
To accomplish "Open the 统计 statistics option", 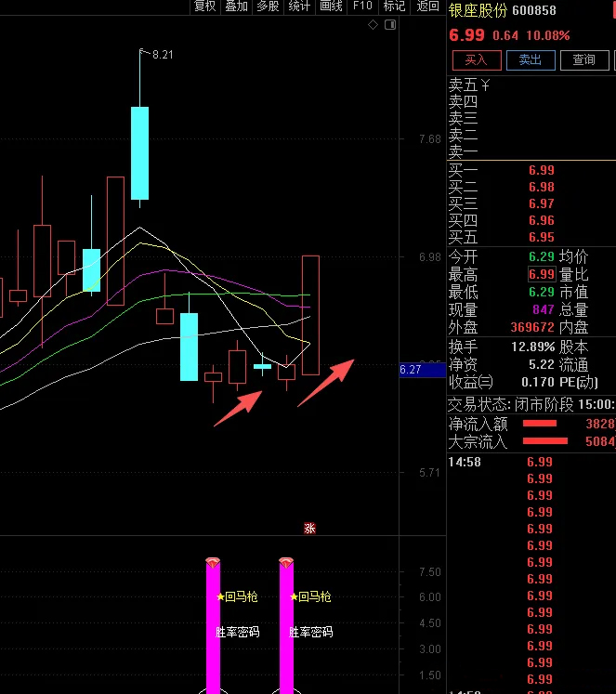I will click(299, 7).
